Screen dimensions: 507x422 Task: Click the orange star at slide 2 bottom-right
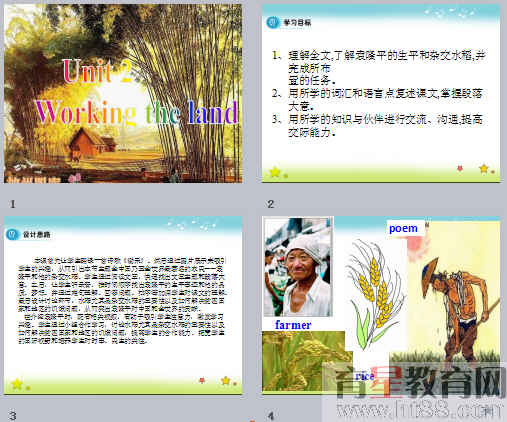tap(484, 168)
